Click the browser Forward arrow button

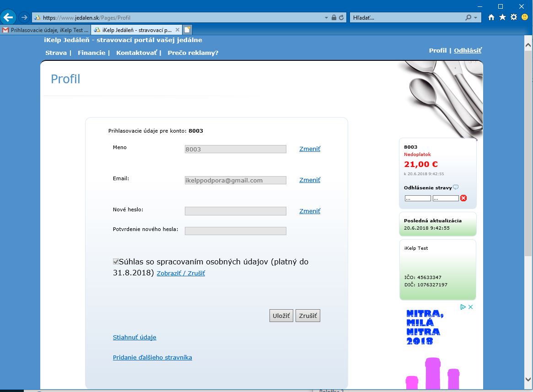(24, 18)
